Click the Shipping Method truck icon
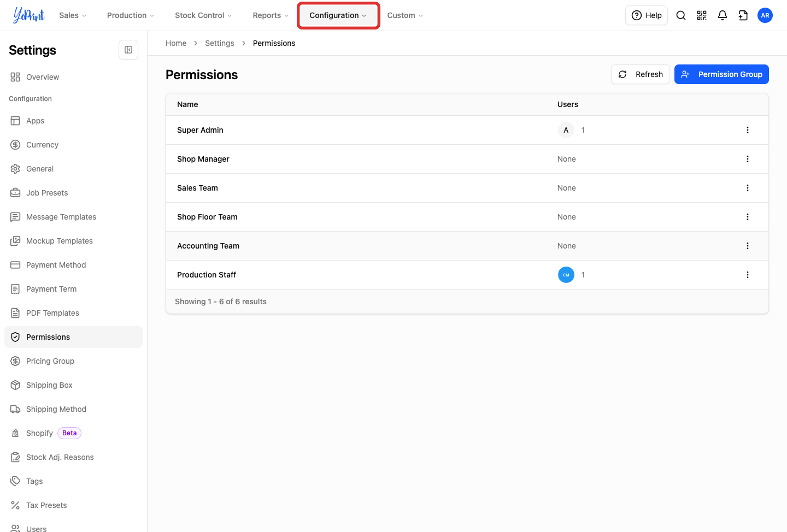Image resolution: width=787 pixels, height=532 pixels. tap(15, 409)
